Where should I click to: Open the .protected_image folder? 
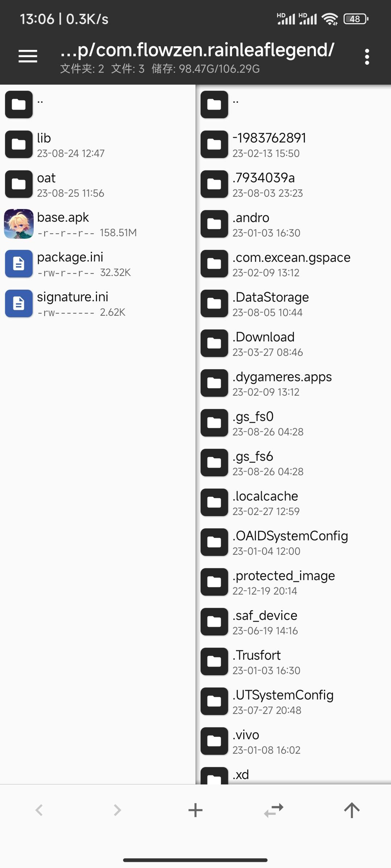(294, 582)
